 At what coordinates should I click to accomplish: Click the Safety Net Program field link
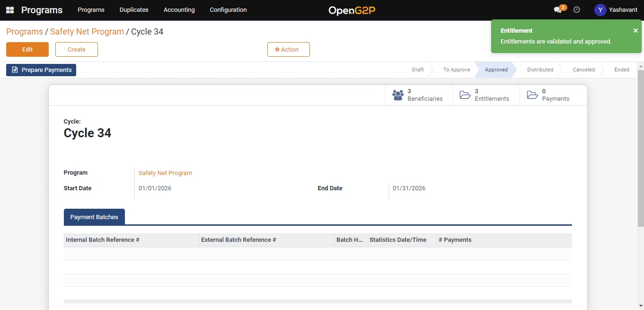point(165,173)
